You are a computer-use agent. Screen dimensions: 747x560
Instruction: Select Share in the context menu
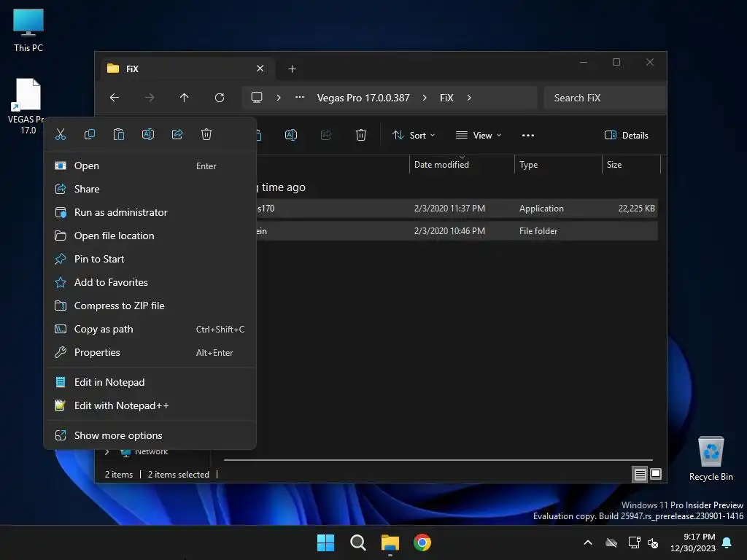click(150, 189)
